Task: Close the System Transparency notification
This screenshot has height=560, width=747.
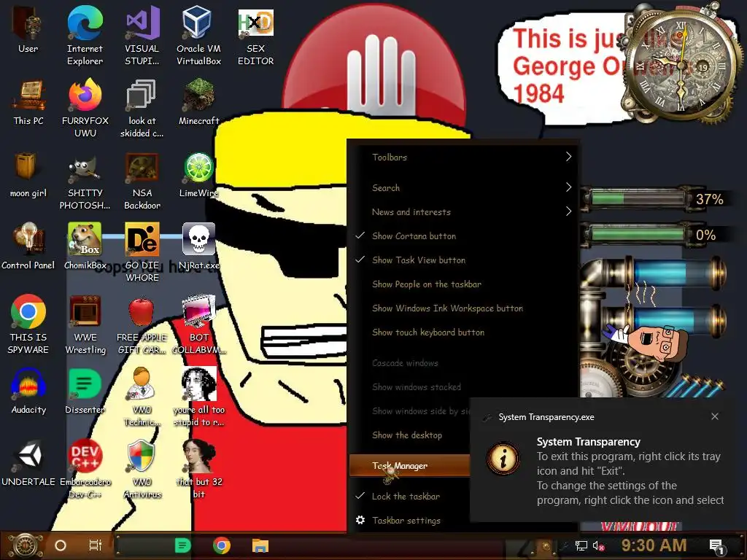Action: pos(715,416)
